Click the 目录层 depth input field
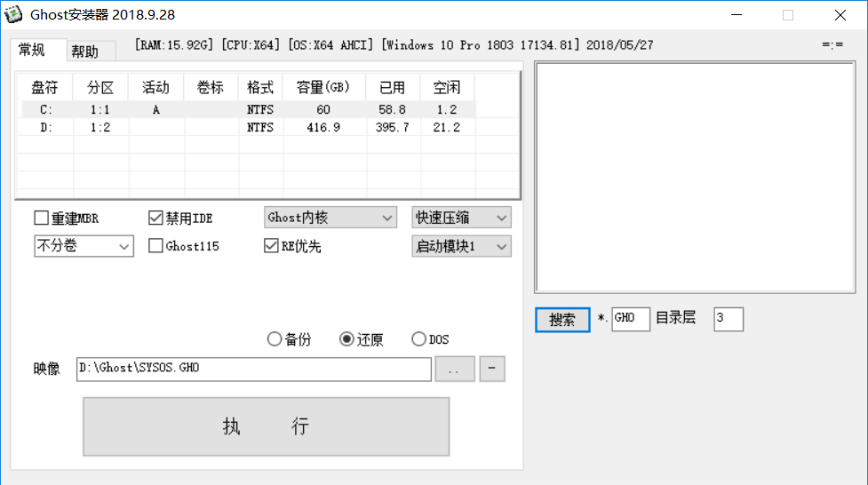868x485 pixels. (x=729, y=319)
